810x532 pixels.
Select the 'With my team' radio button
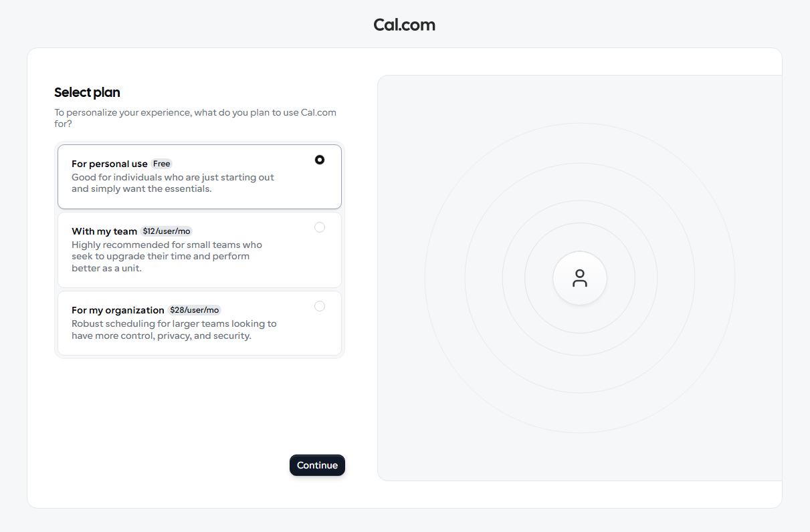pyautogui.click(x=320, y=227)
